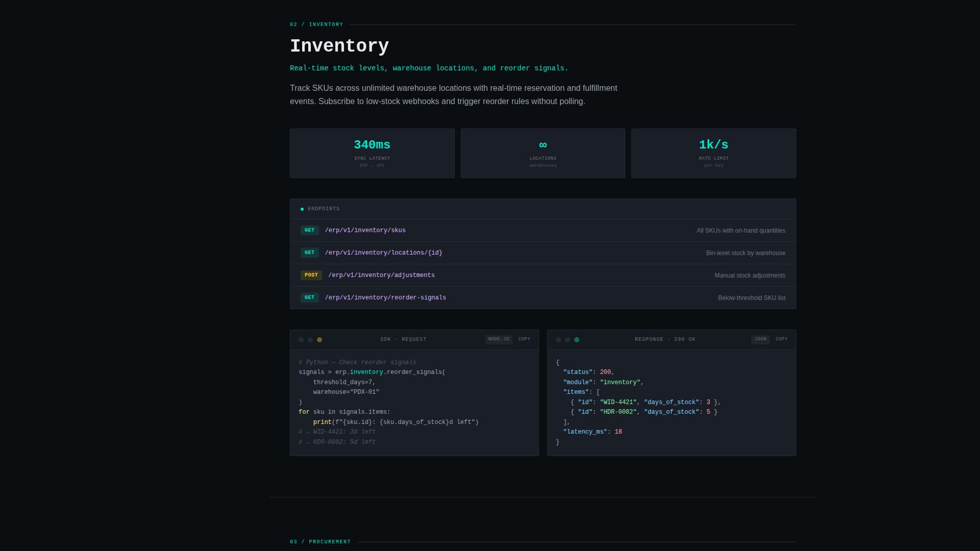Viewport: 980px width, 551px height.
Task: Click the print(f"{sku.id}...") code line
Action: 396,422
